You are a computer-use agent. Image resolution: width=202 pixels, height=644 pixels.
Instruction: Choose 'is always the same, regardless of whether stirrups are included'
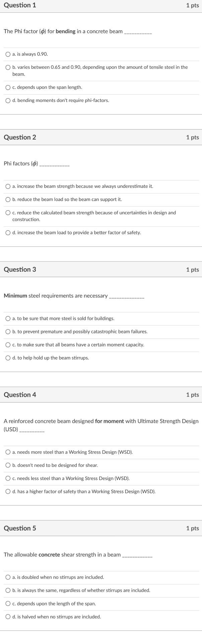[x=7, y=590]
